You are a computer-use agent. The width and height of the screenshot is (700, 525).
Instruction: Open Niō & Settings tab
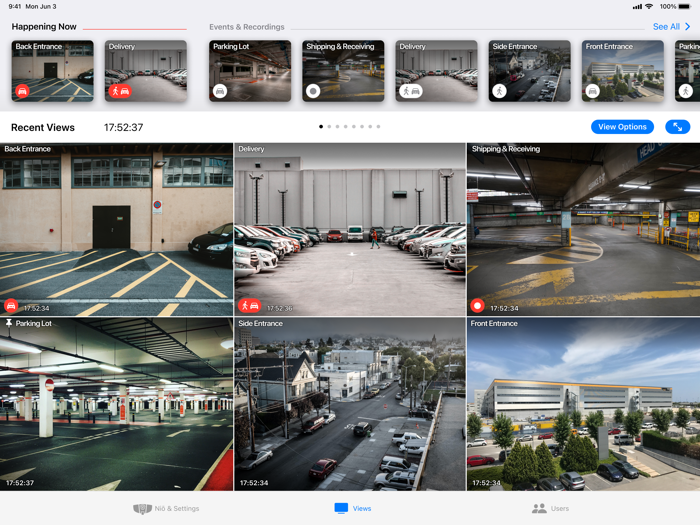pyautogui.click(x=166, y=508)
